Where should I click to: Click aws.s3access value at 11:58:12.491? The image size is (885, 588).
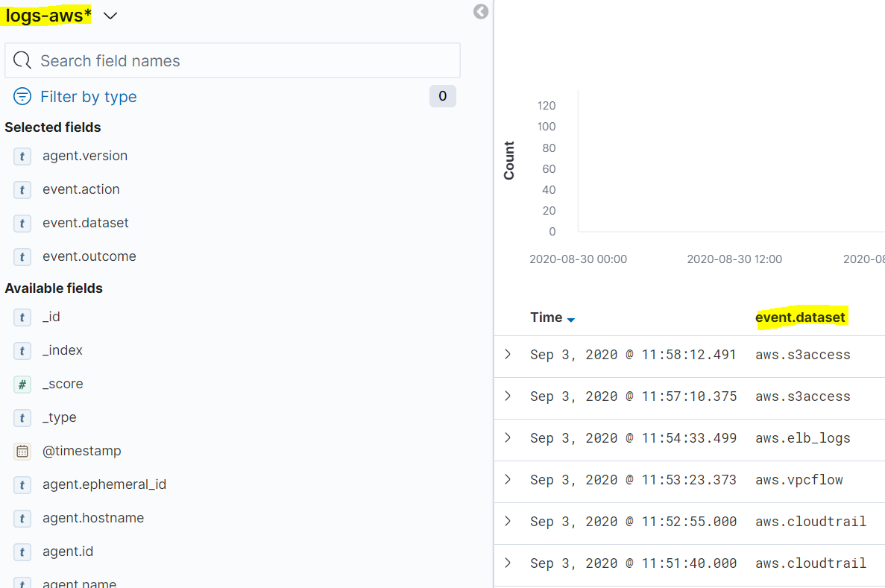tap(802, 355)
